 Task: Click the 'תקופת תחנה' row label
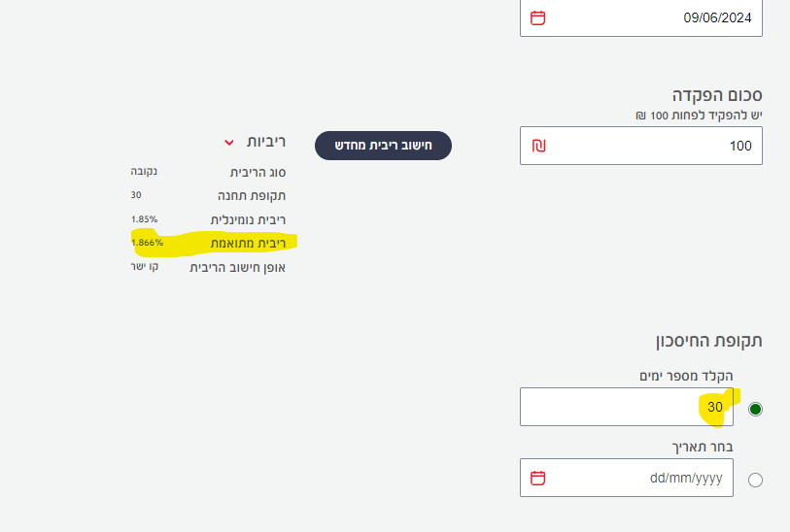(252, 195)
